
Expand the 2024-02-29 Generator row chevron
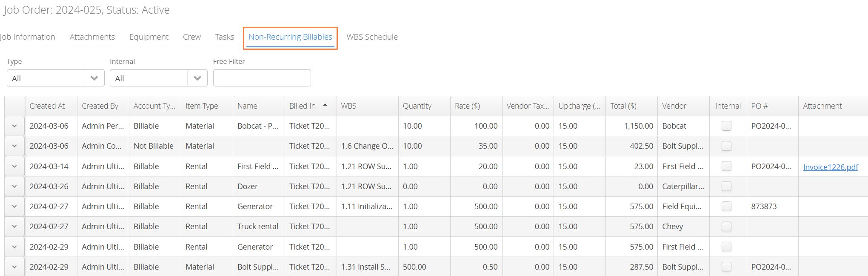pyautogui.click(x=14, y=247)
